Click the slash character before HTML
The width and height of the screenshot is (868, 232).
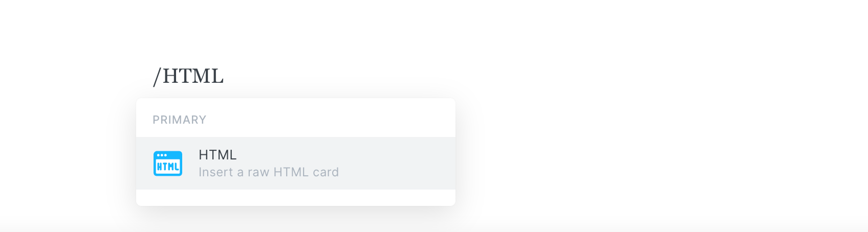(157, 77)
